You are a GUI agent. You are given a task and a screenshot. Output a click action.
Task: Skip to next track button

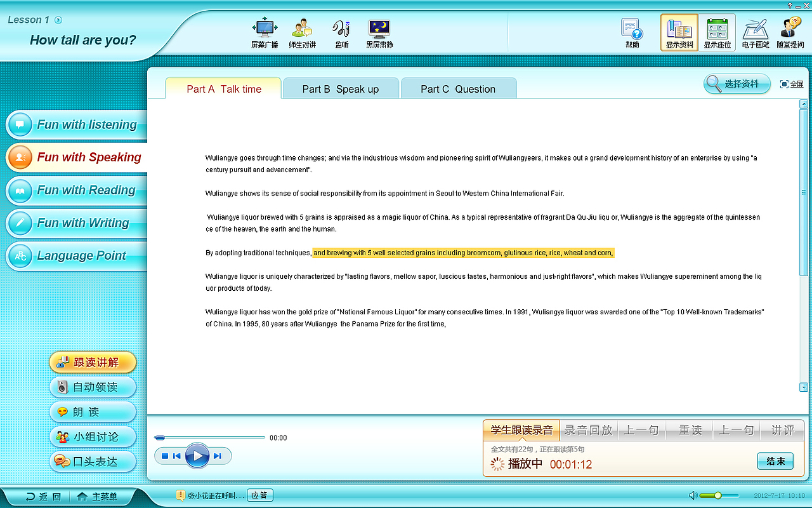coord(218,456)
